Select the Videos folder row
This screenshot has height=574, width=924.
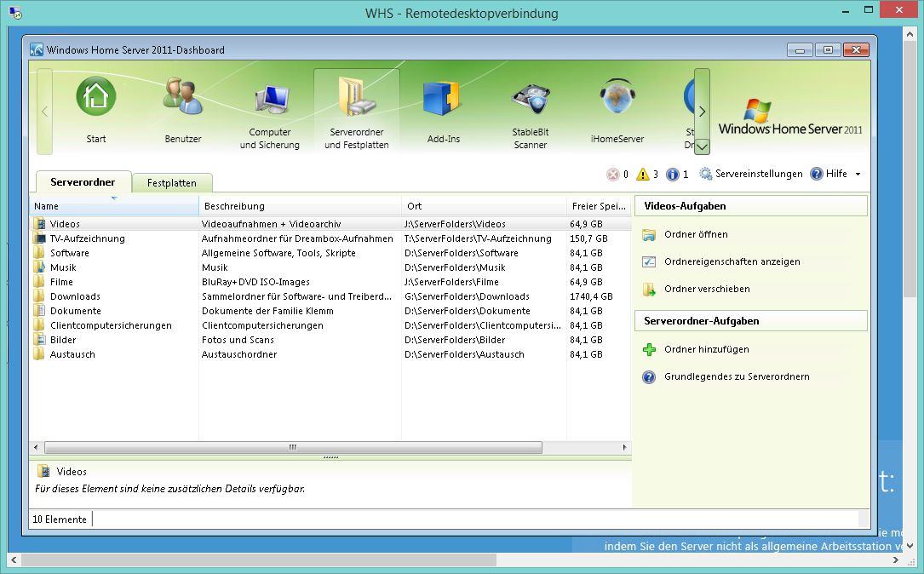point(330,224)
